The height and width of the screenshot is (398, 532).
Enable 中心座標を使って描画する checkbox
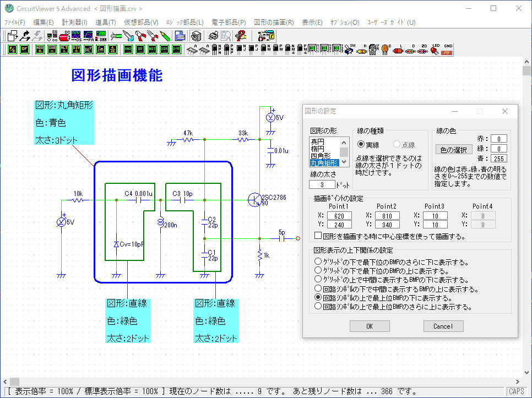(318, 236)
